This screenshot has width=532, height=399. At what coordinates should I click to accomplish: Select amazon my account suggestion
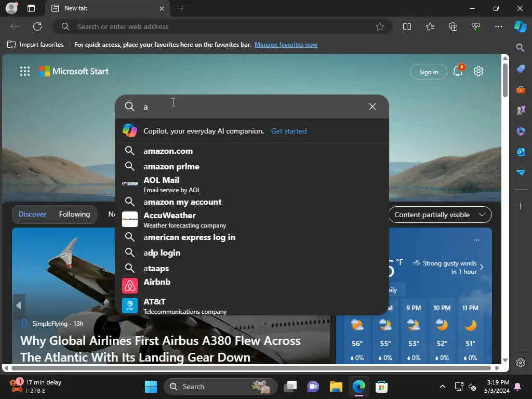pyautogui.click(x=252, y=202)
